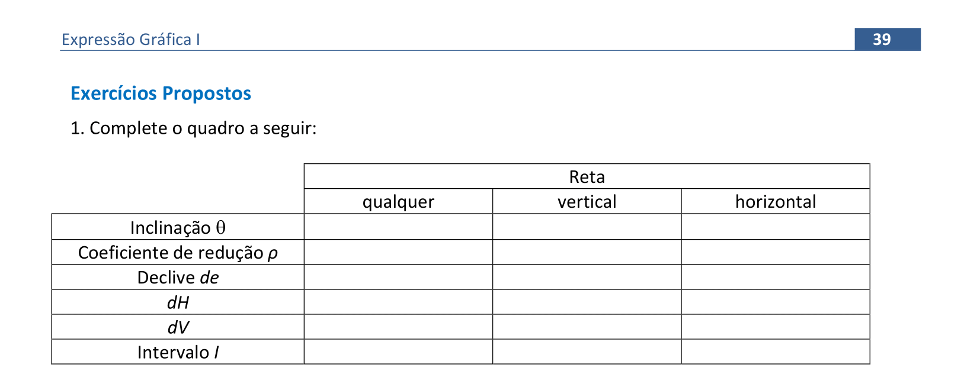
Task: Click the "Exercícios Propostos" heading
Action: (161, 94)
